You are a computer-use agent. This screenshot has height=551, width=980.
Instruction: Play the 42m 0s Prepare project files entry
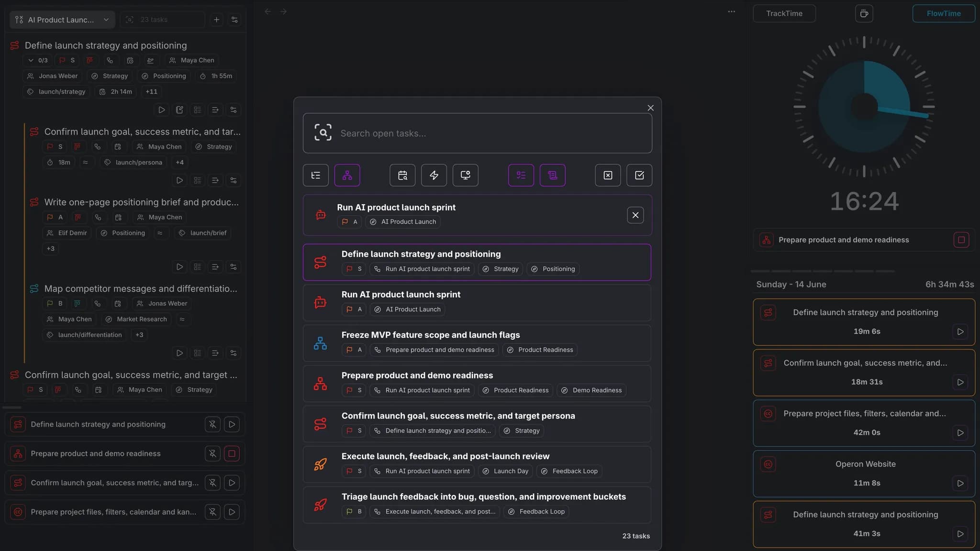tap(960, 433)
